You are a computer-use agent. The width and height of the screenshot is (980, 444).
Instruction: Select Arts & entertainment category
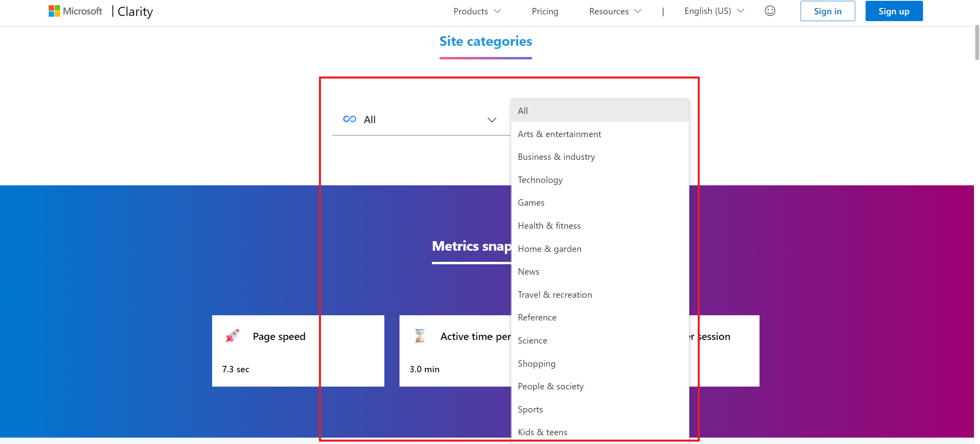(x=559, y=134)
